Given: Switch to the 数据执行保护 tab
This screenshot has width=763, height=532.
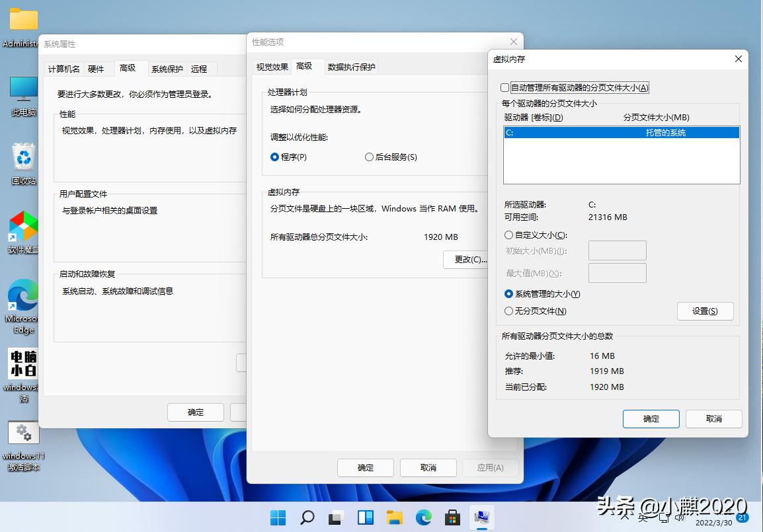Looking at the screenshot, I should [x=351, y=66].
